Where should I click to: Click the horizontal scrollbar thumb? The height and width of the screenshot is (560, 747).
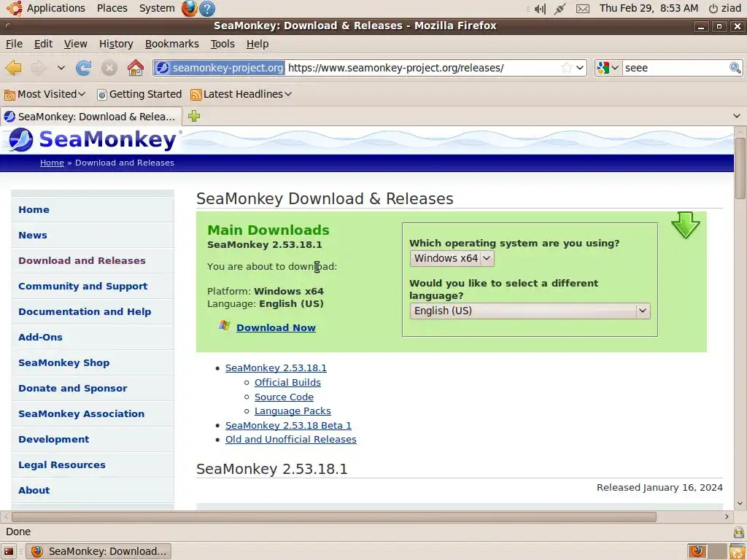click(333, 517)
